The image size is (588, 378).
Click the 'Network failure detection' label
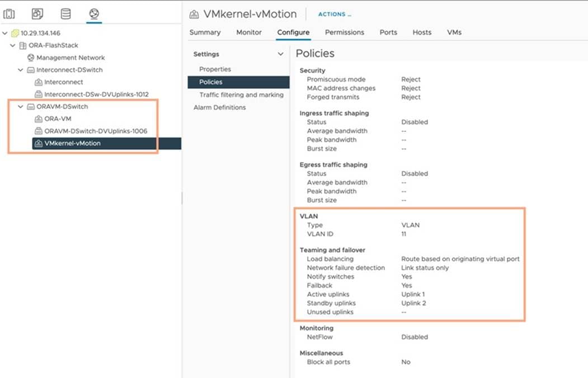[x=346, y=268]
